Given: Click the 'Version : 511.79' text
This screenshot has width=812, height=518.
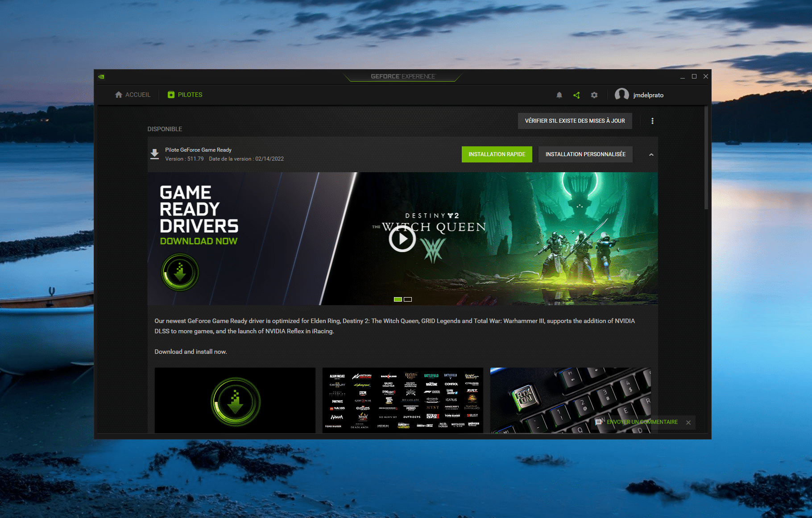Looking at the screenshot, I should tap(184, 159).
